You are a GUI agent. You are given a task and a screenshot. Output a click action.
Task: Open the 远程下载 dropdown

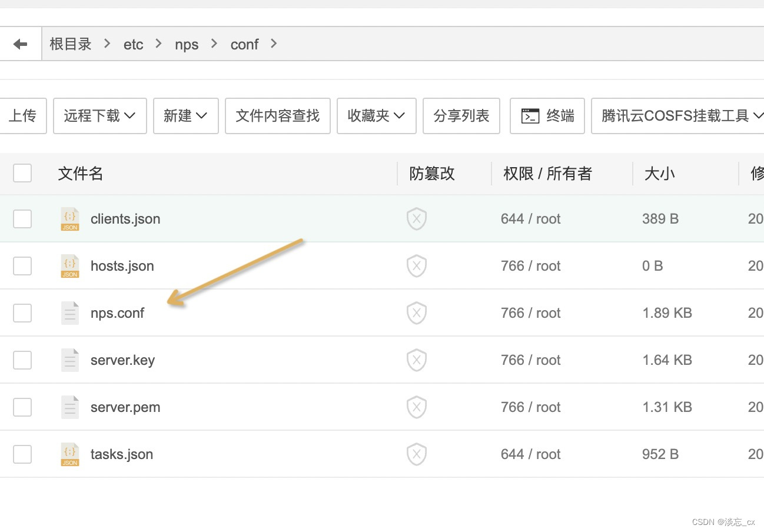coord(100,116)
